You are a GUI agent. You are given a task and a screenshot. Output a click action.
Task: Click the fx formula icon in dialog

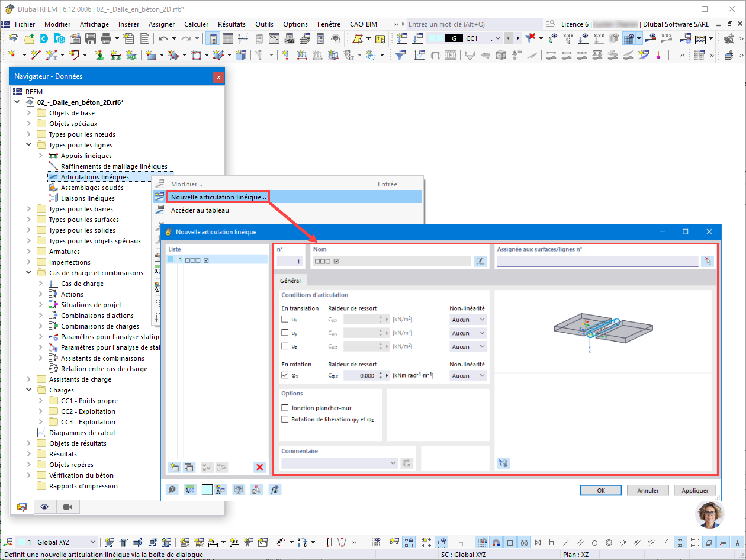274,490
